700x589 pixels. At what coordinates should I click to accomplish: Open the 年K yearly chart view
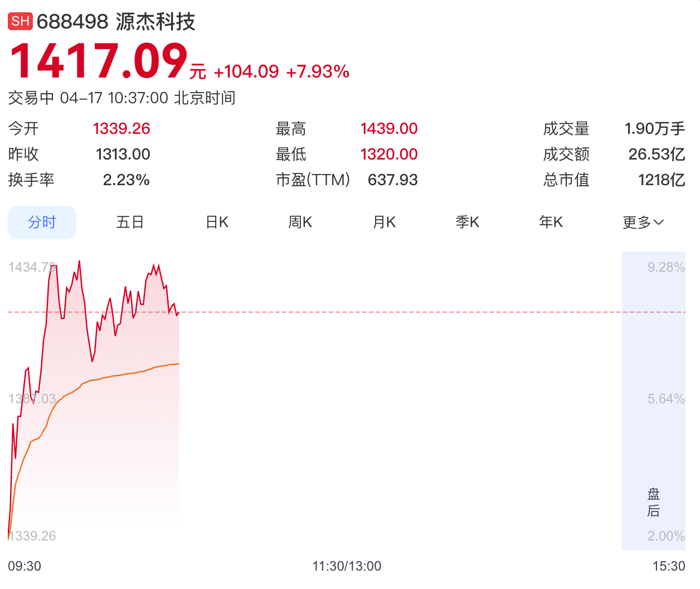550,221
